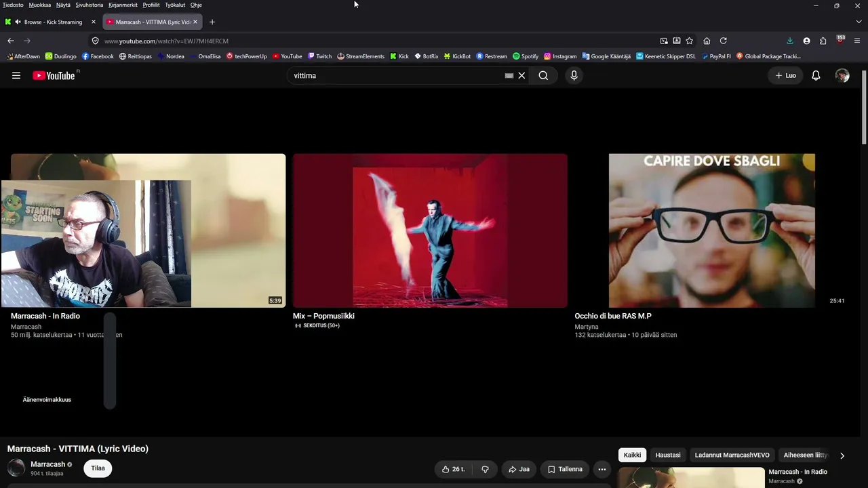Open the extensions puzzle icon
Viewport: 868px width, 488px height.
pos(823,41)
